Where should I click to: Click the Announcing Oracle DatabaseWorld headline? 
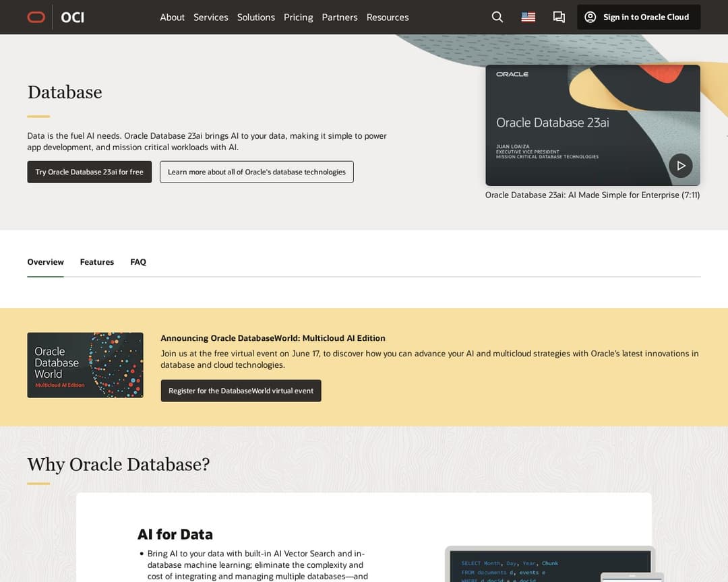(273, 338)
